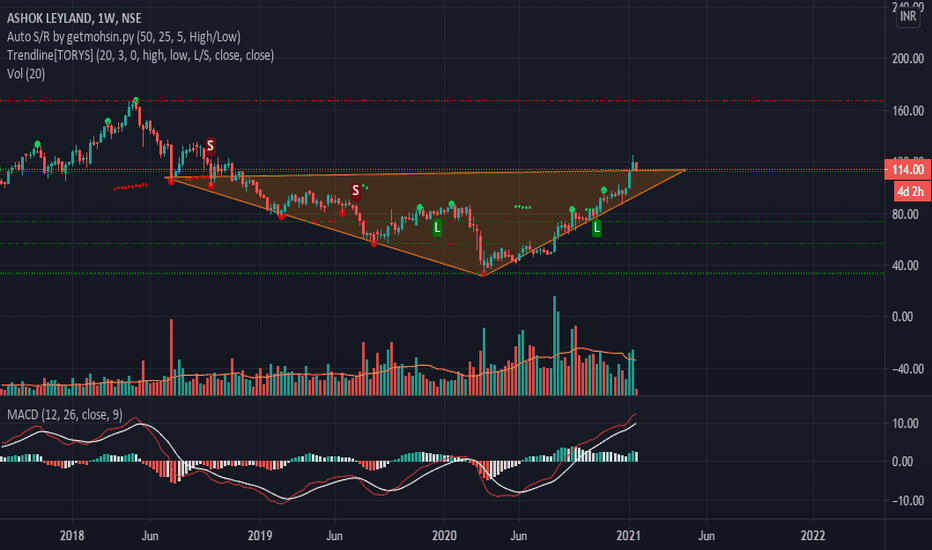
Task: Select the L long signal marker before 2020
Action: (x=437, y=228)
